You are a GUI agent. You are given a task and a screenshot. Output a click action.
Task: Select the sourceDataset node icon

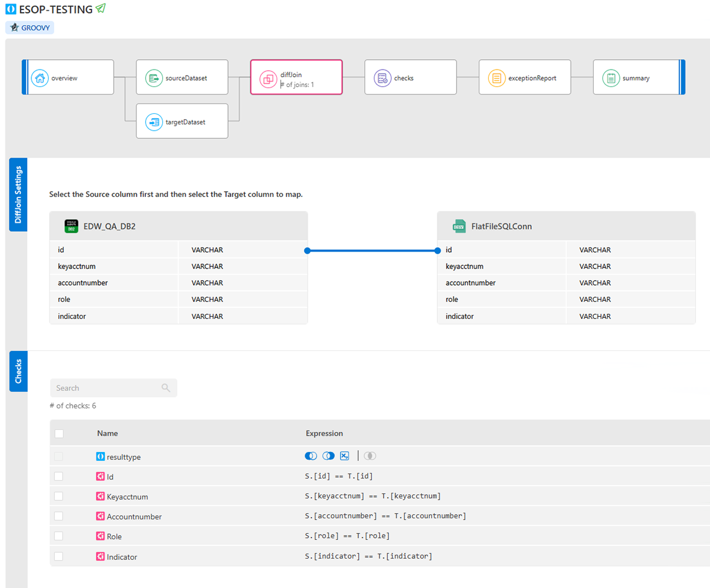click(154, 78)
